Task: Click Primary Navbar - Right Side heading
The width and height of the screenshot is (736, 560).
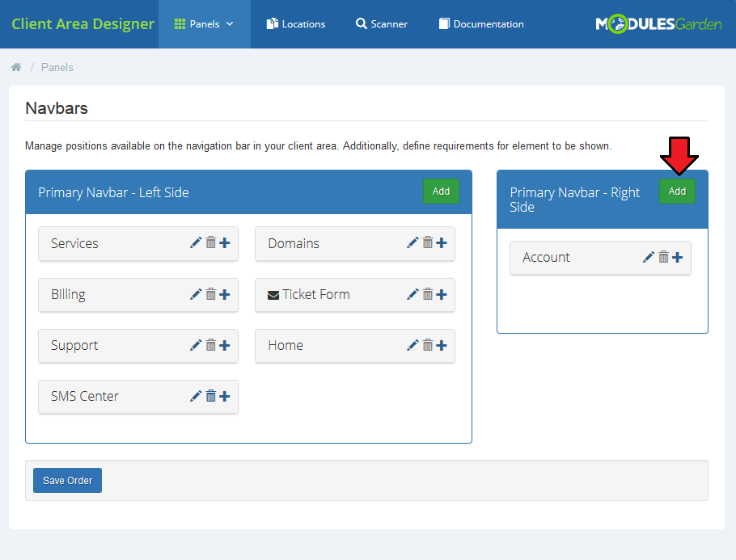Action: 574,200
